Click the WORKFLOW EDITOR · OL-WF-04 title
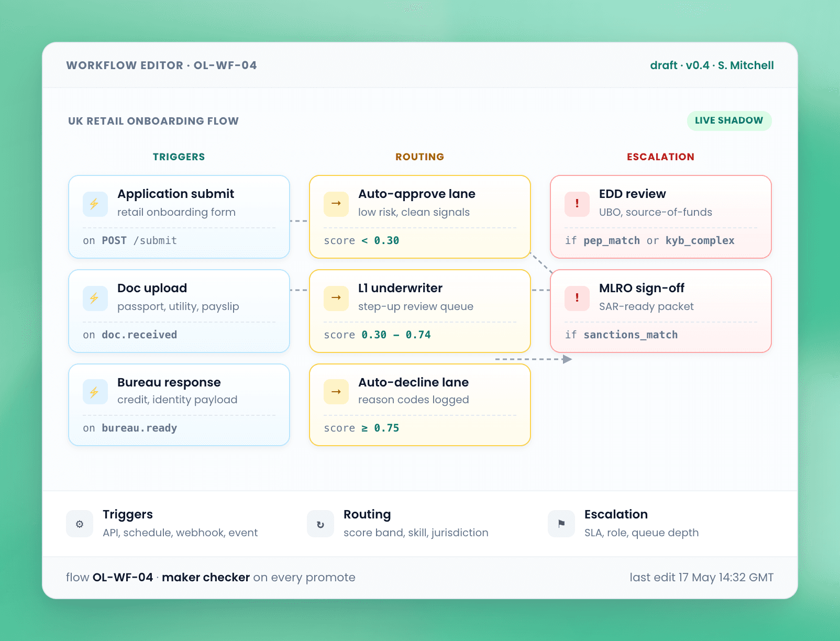The width and height of the screenshot is (840, 641). click(161, 65)
